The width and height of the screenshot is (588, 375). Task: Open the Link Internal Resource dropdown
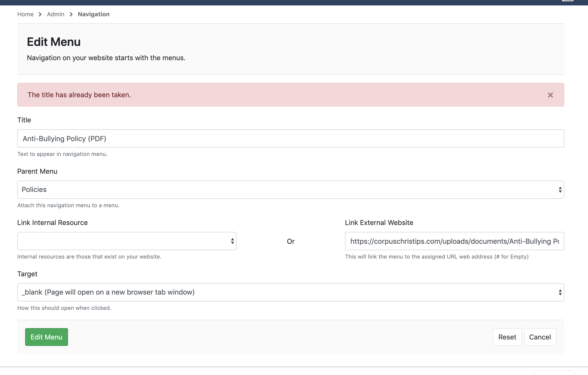pos(123,241)
